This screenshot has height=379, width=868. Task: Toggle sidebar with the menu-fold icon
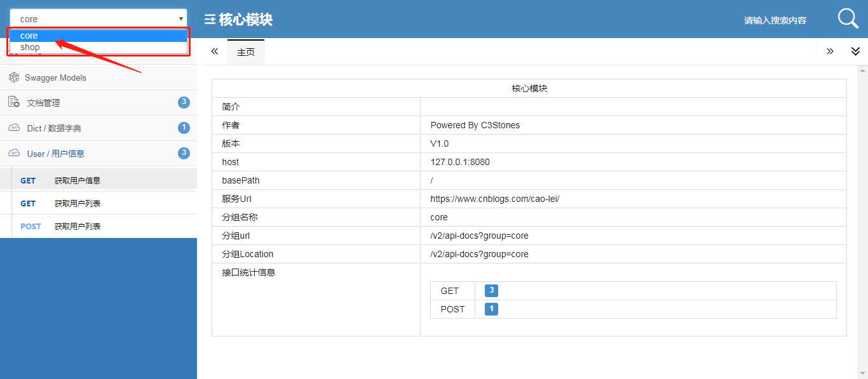click(x=210, y=20)
